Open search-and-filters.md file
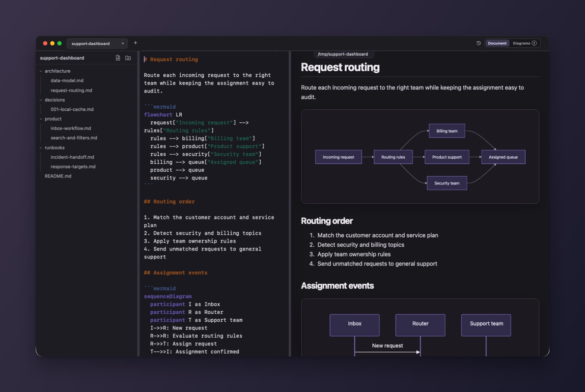The height and width of the screenshot is (392, 585). pyautogui.click(x=74, y=138)
